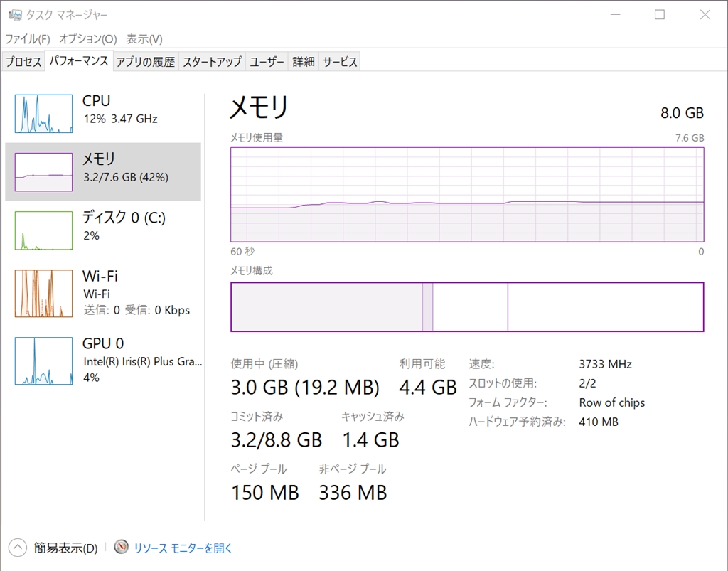The width and height of the screenshot is (728, 571).
Task: Go to the スタートアップ tab
Action: (x=212, y=62)
